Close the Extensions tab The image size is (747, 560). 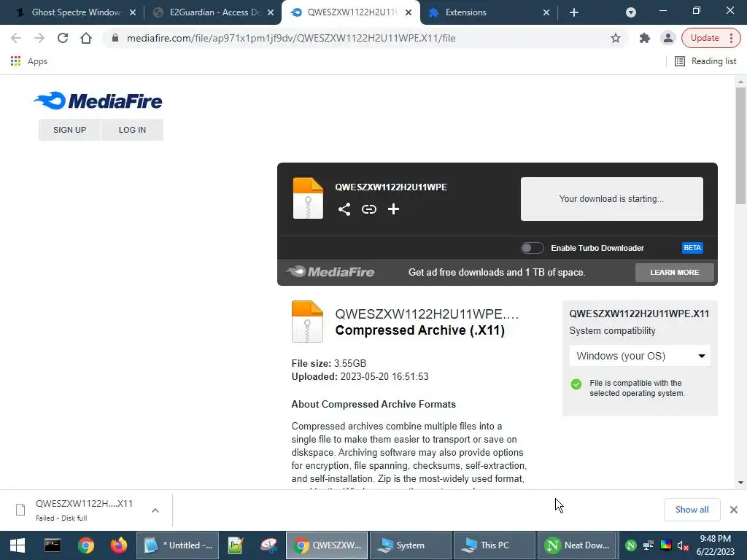click(x=546, y=12)
